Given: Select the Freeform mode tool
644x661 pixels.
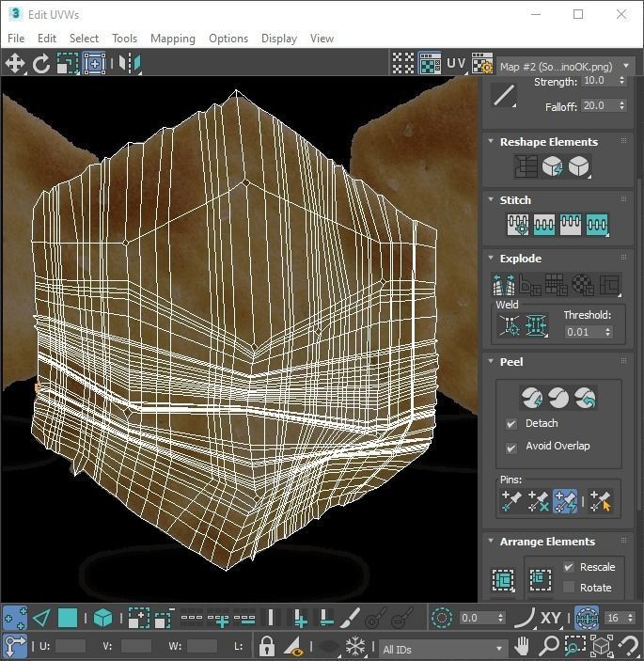Looking at the screenshot, I should tap(94, 64).
